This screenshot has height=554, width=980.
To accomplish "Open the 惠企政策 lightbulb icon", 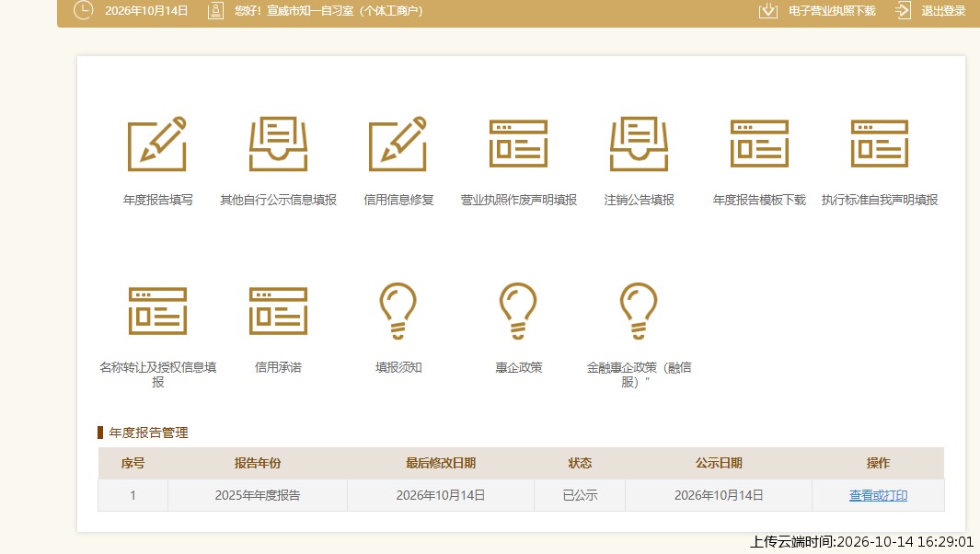I will click(518, 311).
